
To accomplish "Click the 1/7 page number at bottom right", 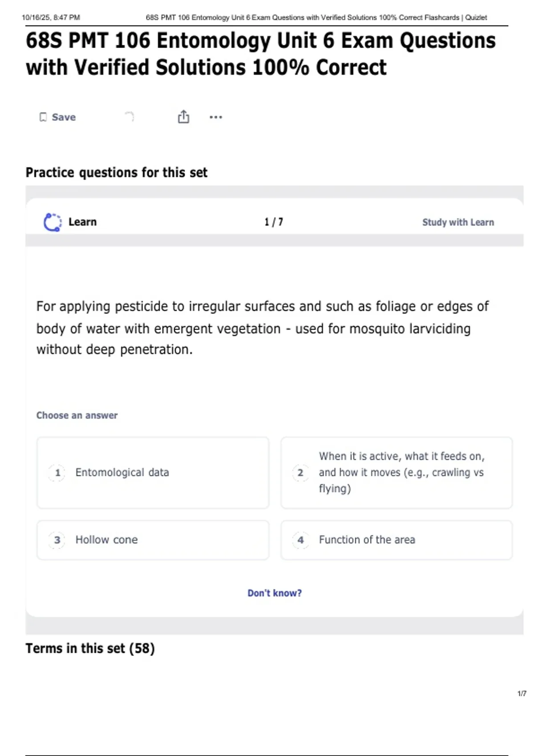I will click(x=522, y=694).
